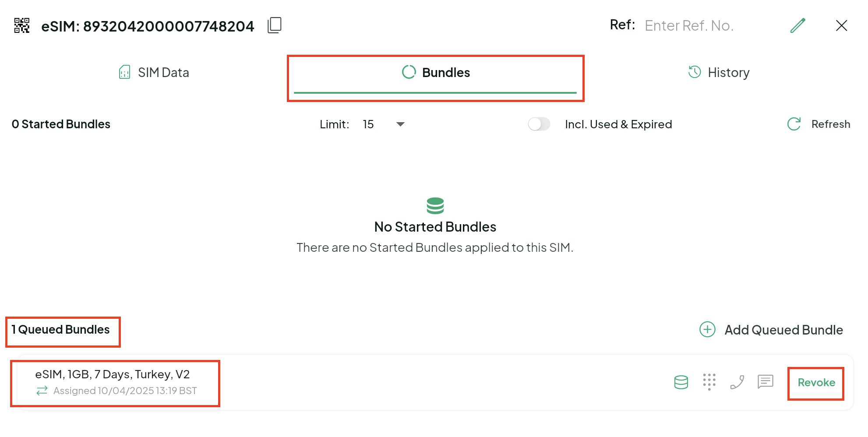Click the SMS message icon on queued bundle
This screenshot has width=868, height=437.
[765, 382]
